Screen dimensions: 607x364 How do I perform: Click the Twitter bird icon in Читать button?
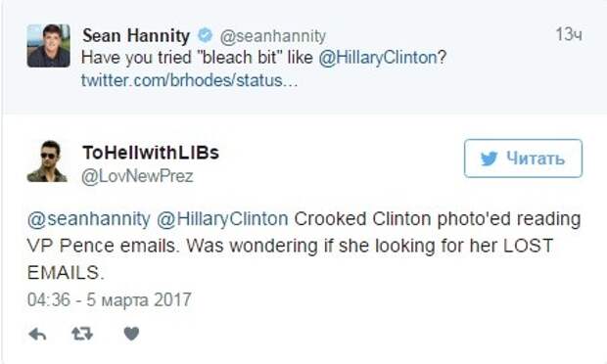[489, 159]
